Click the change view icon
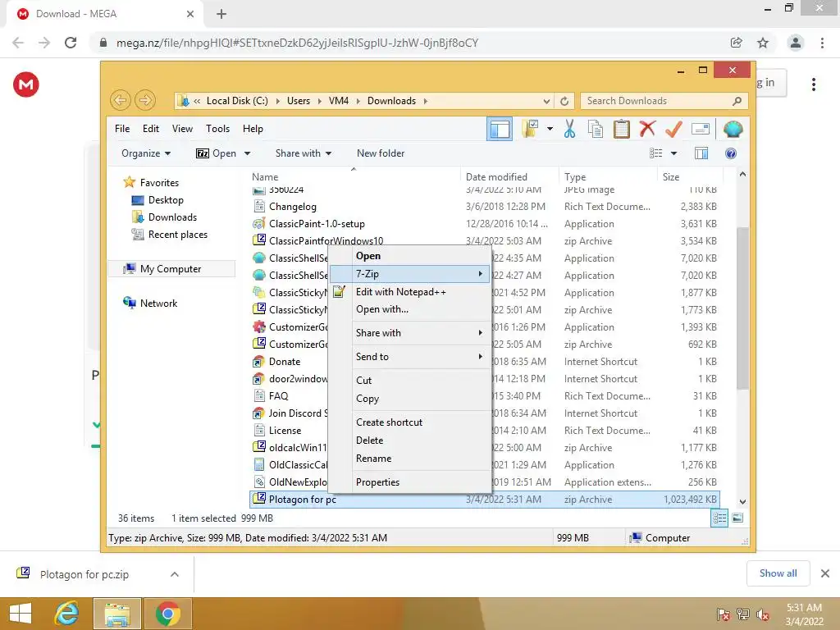The width and height of the screenshot is (840, 630). click(x=656, y=153)
